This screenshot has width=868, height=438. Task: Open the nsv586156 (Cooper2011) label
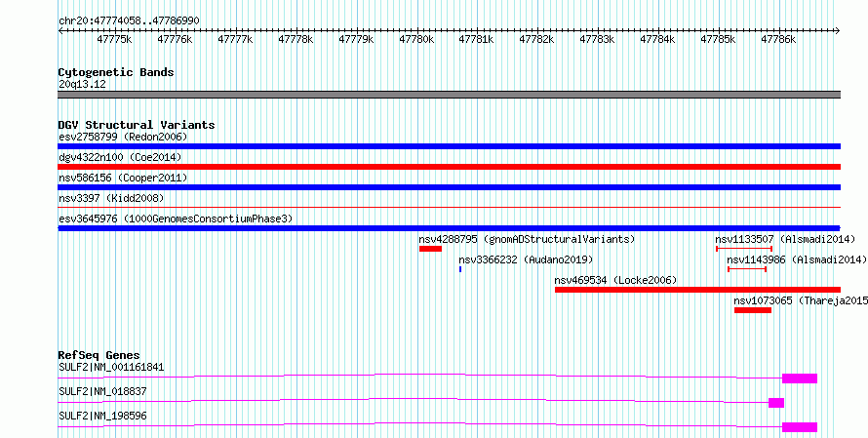pos(123,178)
